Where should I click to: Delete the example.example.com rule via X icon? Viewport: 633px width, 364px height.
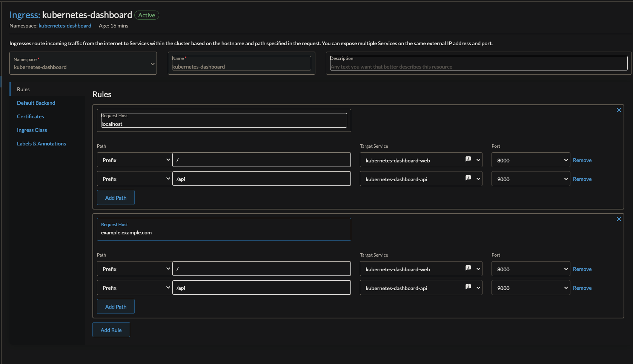point(619,219)
